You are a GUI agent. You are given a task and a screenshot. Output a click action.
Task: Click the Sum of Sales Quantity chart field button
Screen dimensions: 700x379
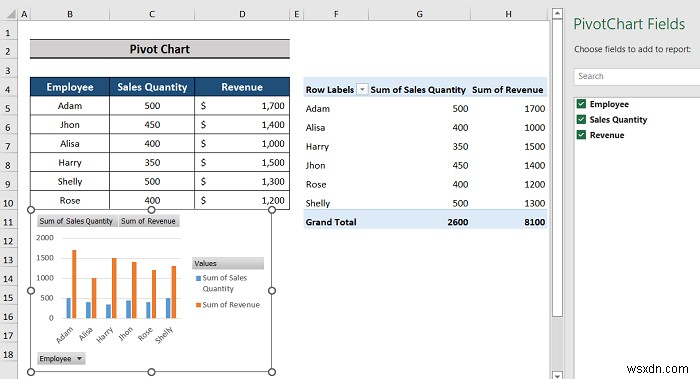click(x=76, y=221)
